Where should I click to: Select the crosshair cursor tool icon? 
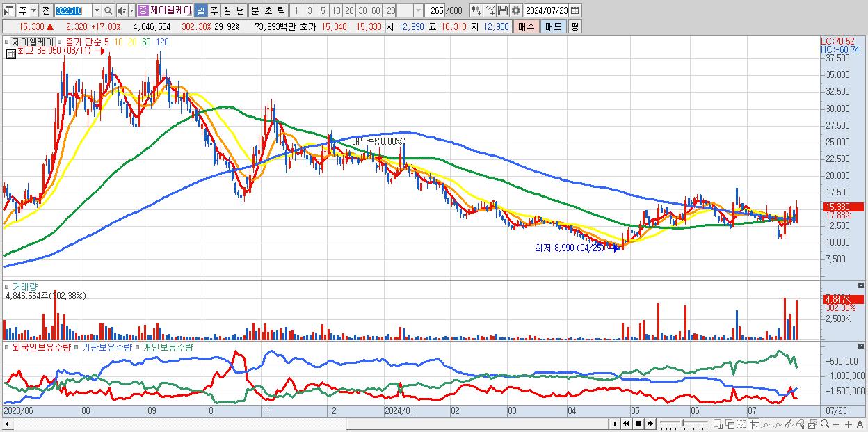tap(754, 424)
